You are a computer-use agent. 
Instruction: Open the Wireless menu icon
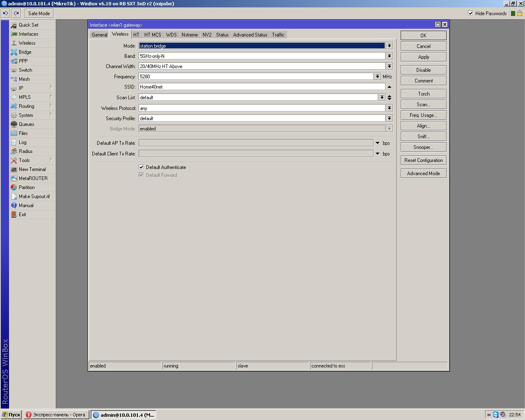point(14,43)
